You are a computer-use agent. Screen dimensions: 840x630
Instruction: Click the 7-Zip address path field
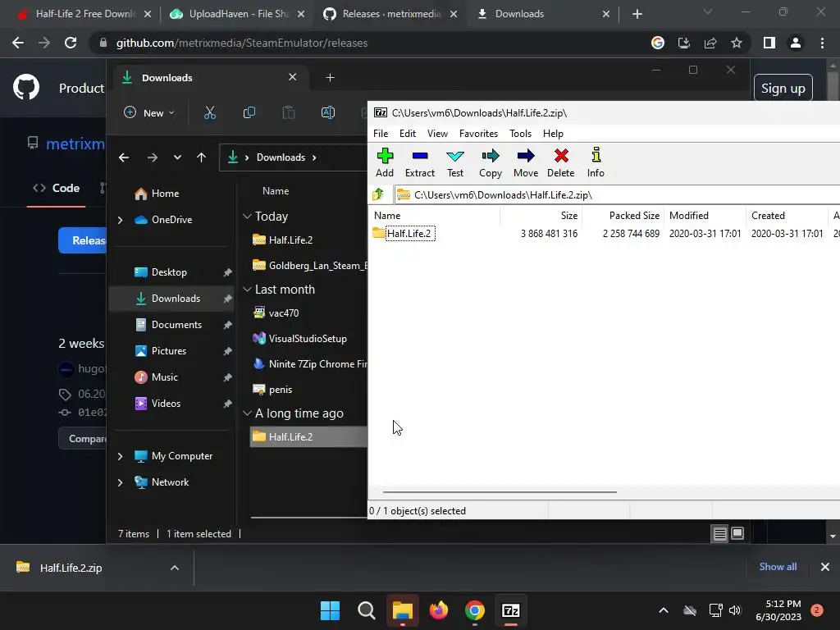click(617, 195)
